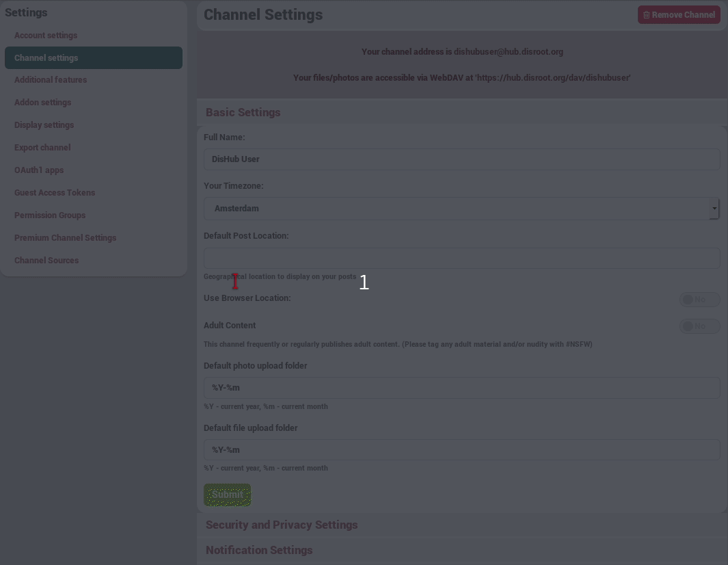Open Premium Channel Settings
This screenshot has height=565, width=728.
coord(65,237)
